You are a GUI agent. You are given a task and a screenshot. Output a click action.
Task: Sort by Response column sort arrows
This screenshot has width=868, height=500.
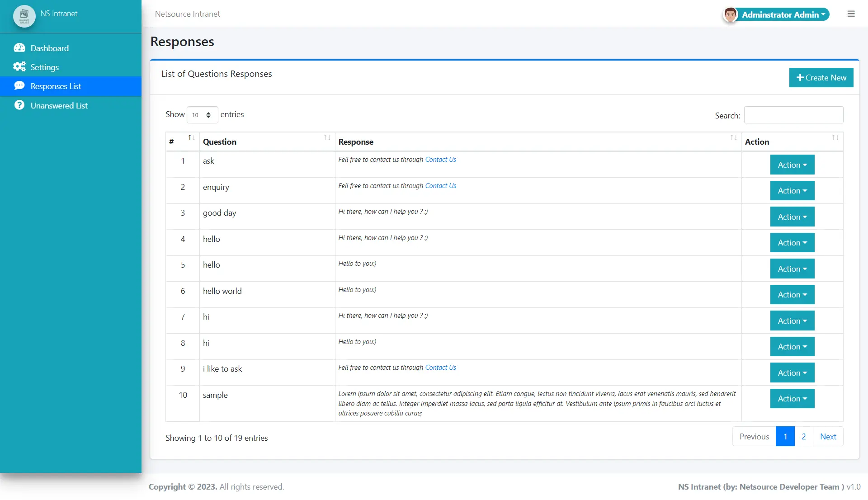pos(734,138)
